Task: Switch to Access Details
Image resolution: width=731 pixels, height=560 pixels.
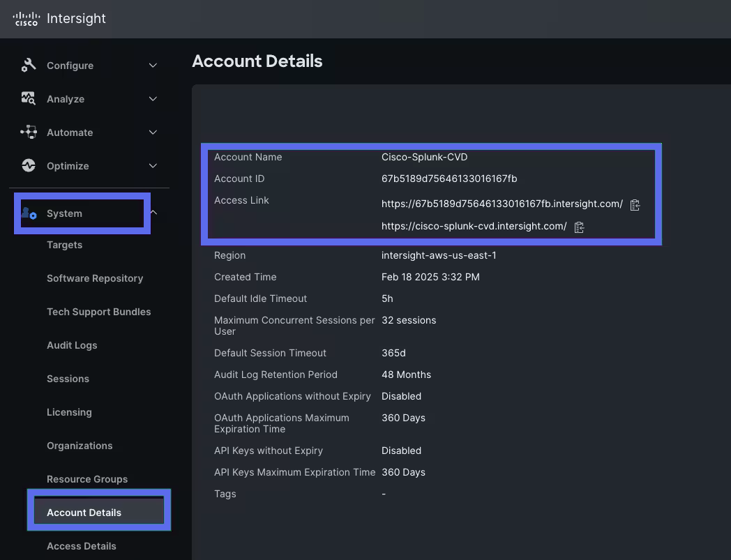Action: pyautogui.click(x=81, y=546)
